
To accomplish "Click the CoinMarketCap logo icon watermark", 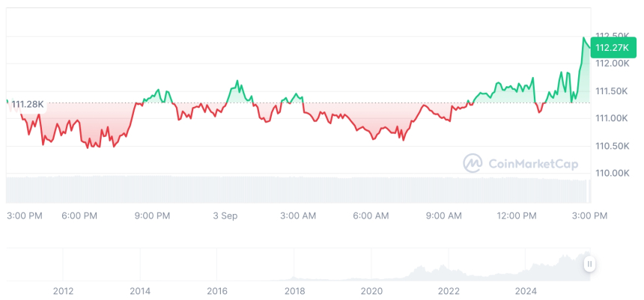I will click(473, 163).
